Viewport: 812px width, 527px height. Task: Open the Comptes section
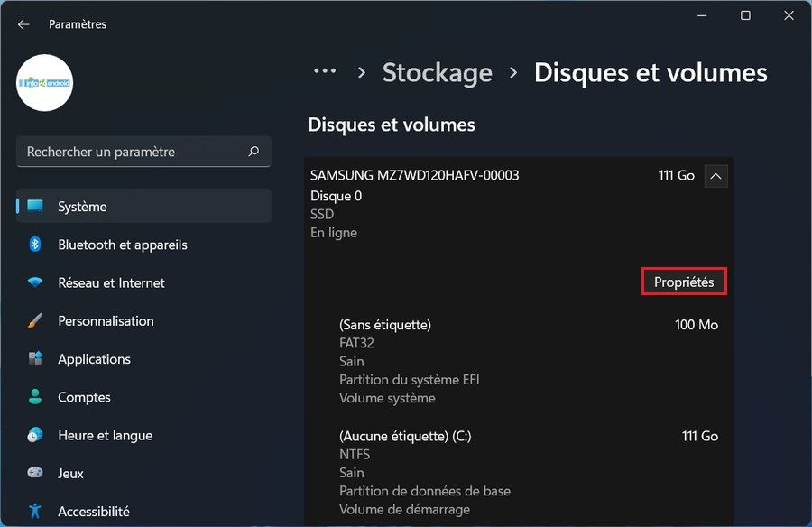click(x=84, y=397)
